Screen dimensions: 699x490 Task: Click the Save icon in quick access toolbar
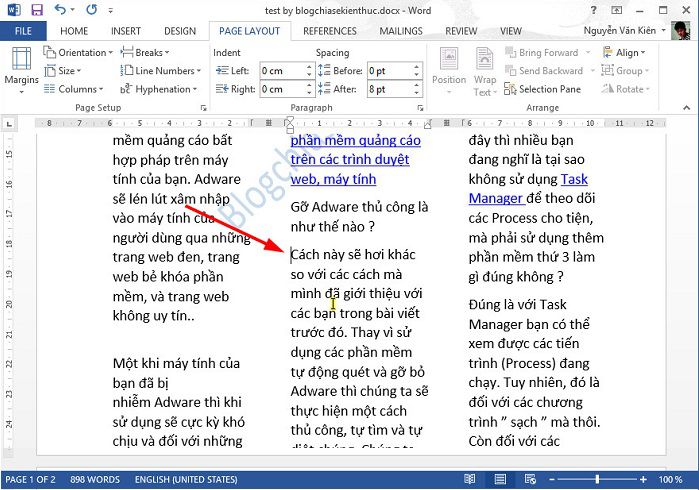pyautogui.click(x=37, y=9)
